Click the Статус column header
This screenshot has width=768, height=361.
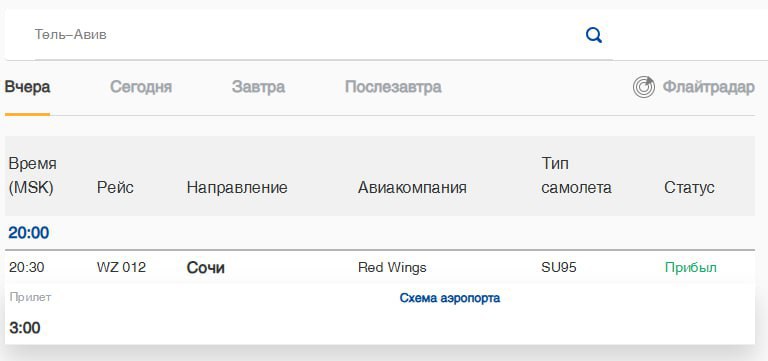[689, 187]
